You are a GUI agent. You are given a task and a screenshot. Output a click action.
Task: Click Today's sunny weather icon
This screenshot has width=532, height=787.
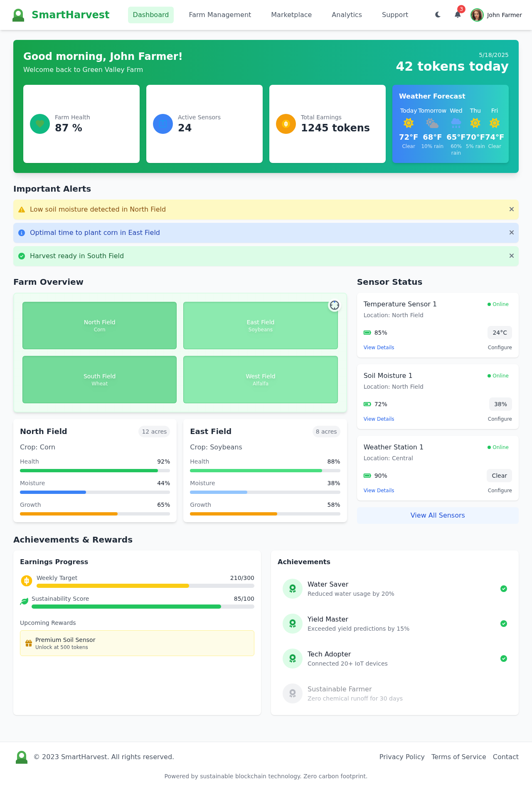[409, 123]
